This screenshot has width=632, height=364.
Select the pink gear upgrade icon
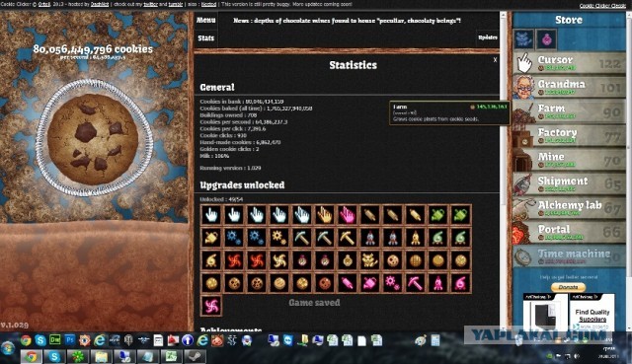click(393, 283)
